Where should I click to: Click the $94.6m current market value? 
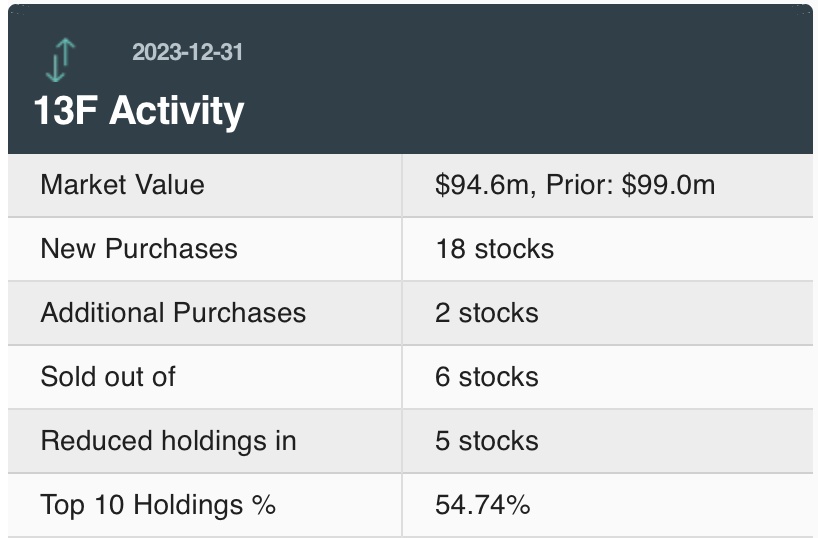click(484, 185)
